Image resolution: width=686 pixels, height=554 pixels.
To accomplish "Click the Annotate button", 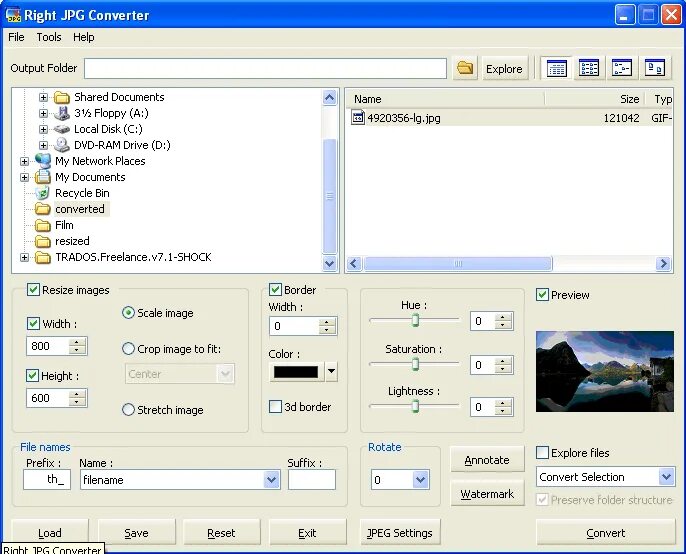I will click(x=487, y=459).
